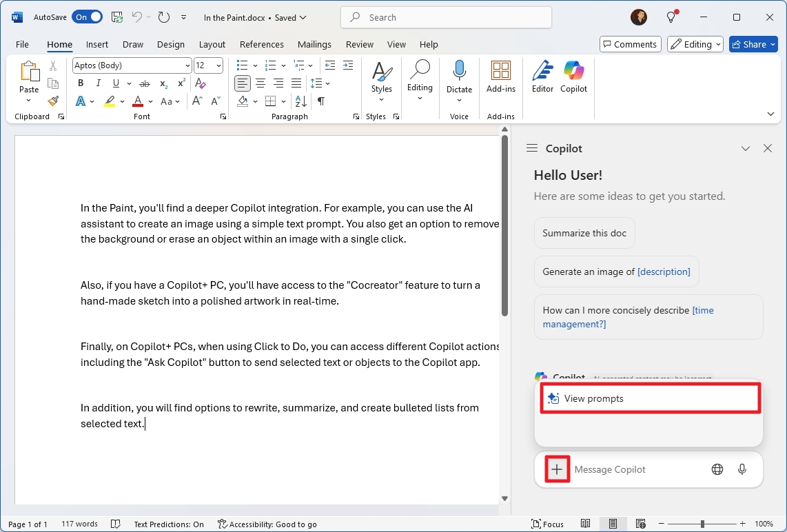Click the Format Painter icon
This screenshot has width=787, height=532.
(53, 101)
